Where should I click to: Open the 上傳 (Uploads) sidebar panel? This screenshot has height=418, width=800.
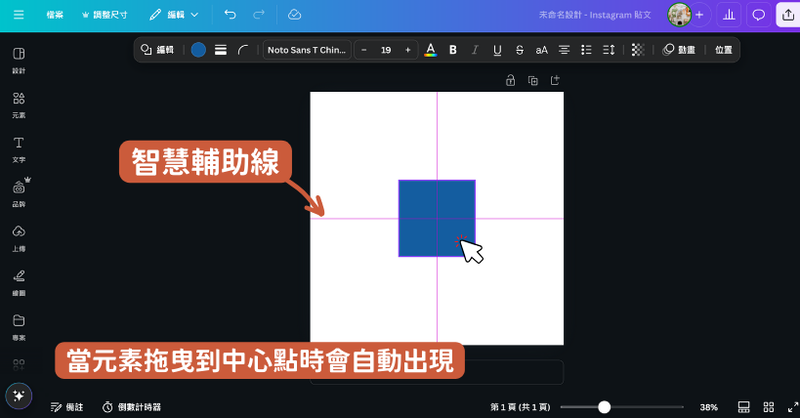19,237
